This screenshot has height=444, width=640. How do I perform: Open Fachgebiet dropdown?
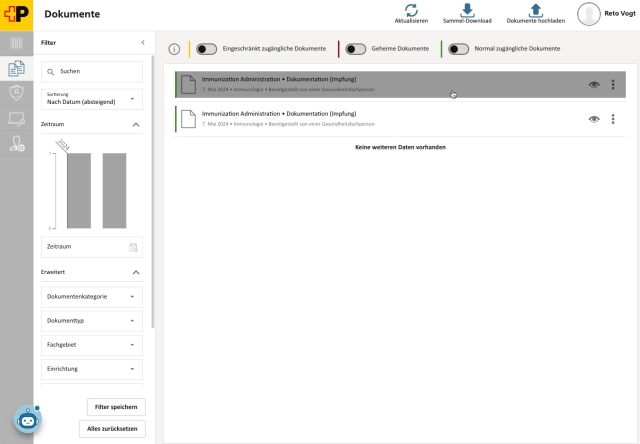click(92, 345)
